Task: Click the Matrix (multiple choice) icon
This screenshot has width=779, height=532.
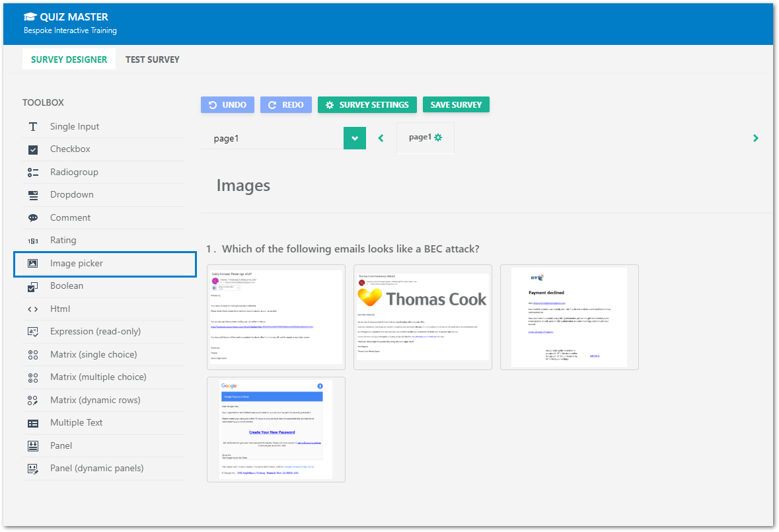Action: [33, 377]
